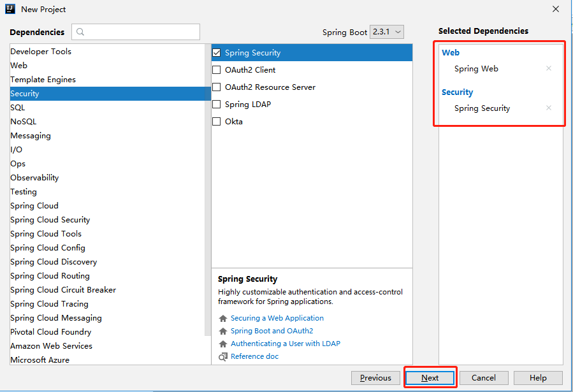Open Authenticating a User with LDAP guide

(x=286, y=344)
